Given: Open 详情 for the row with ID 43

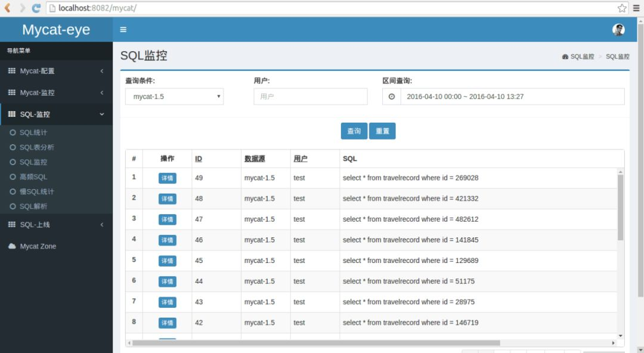Looking at the screenshot, I should point(167,302).
